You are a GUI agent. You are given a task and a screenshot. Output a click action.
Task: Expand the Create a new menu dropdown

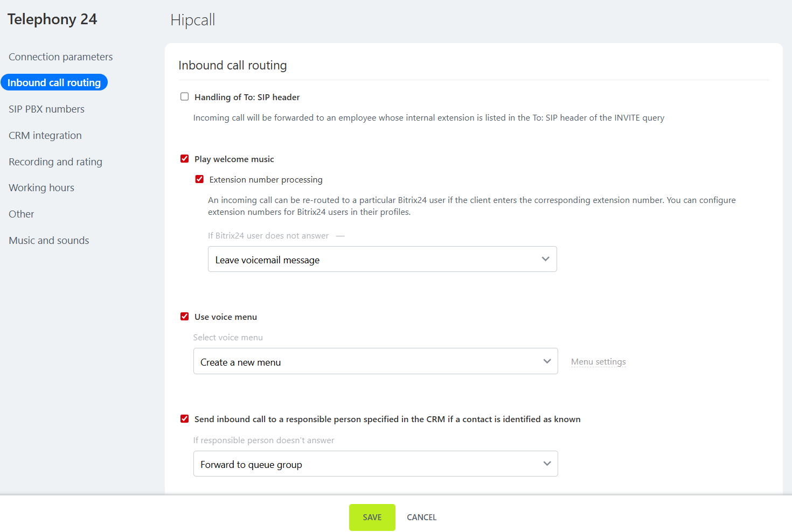pos(376,361)
